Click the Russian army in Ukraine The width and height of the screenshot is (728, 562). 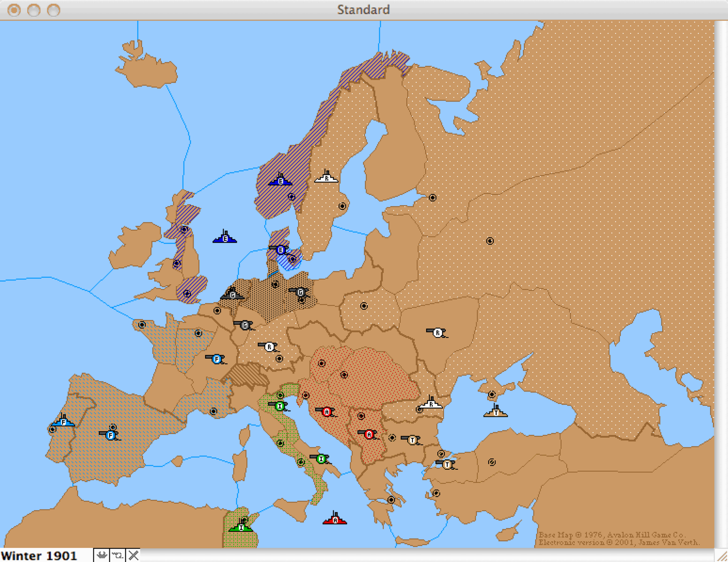pyautogui.click(x=437, y=333)
